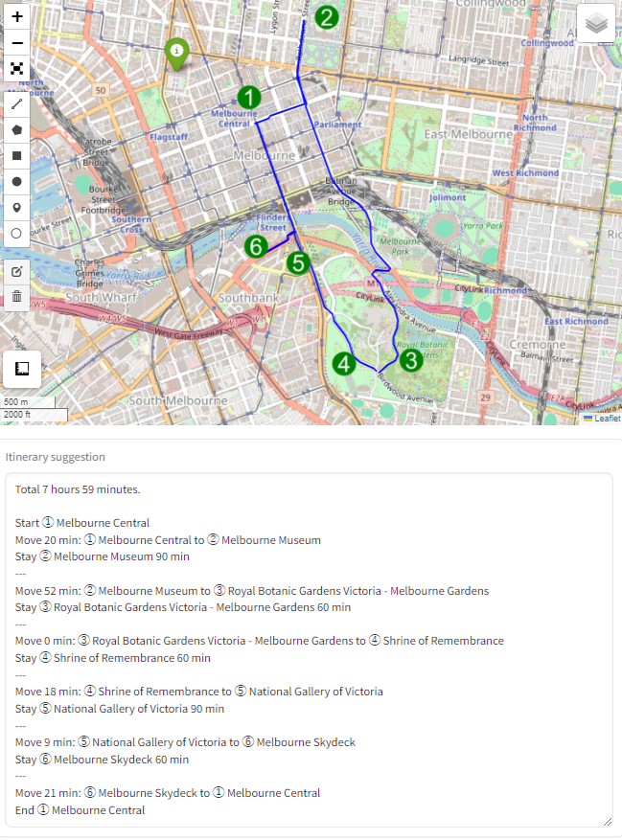
Task: Click the 'Move 18 min' itinerary line
Action: click(199, 692)
